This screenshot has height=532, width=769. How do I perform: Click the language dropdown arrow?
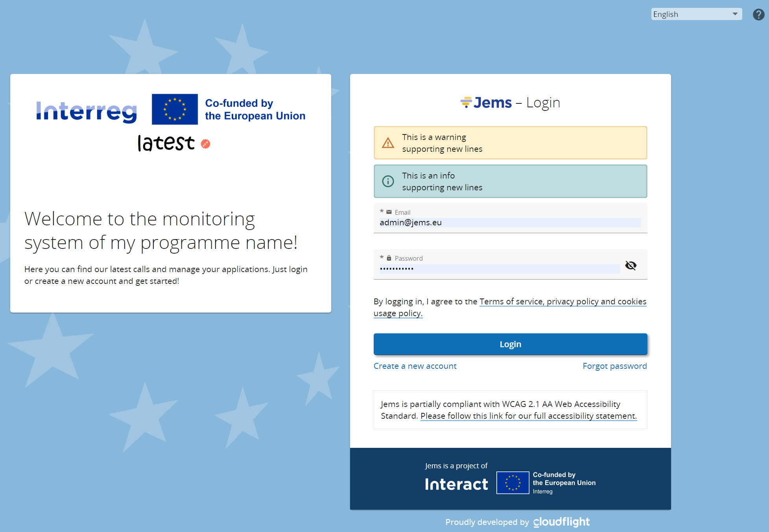tap(735, 14)
